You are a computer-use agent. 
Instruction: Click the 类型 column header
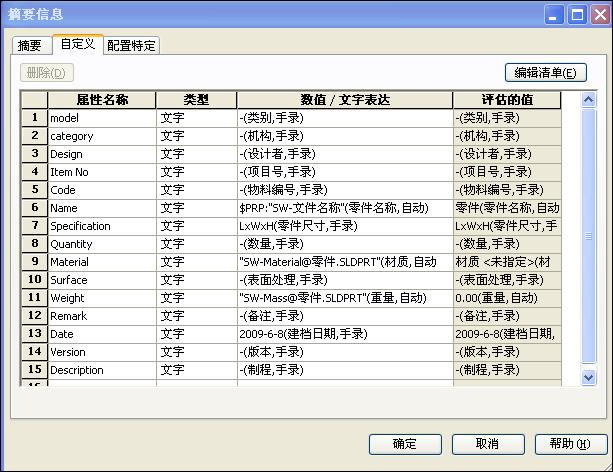coord(197,100)
